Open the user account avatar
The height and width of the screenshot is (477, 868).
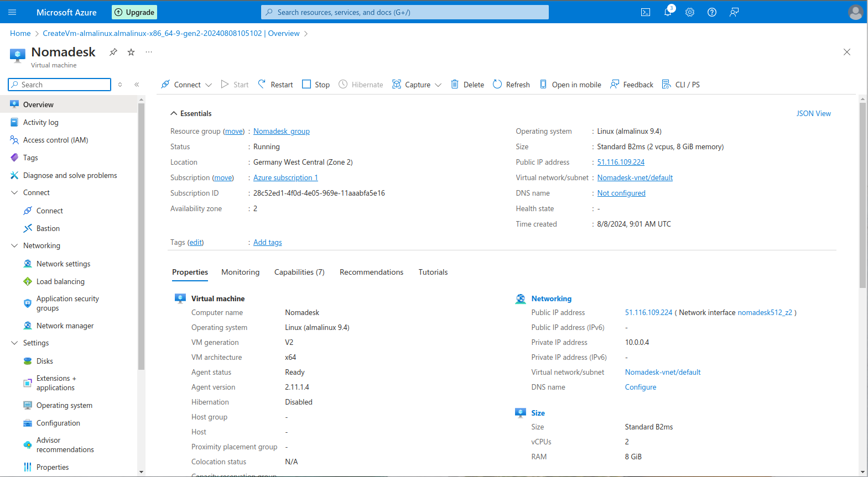coord(855,12)
